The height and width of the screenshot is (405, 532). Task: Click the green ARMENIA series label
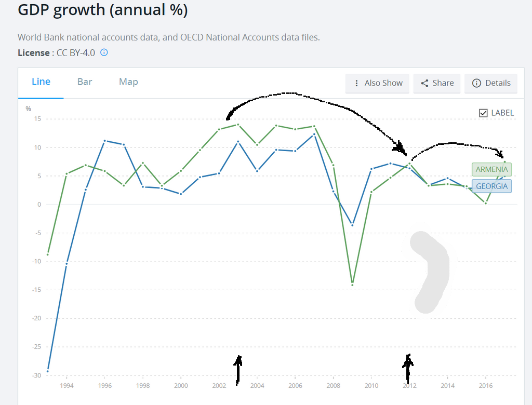[491, 169]
